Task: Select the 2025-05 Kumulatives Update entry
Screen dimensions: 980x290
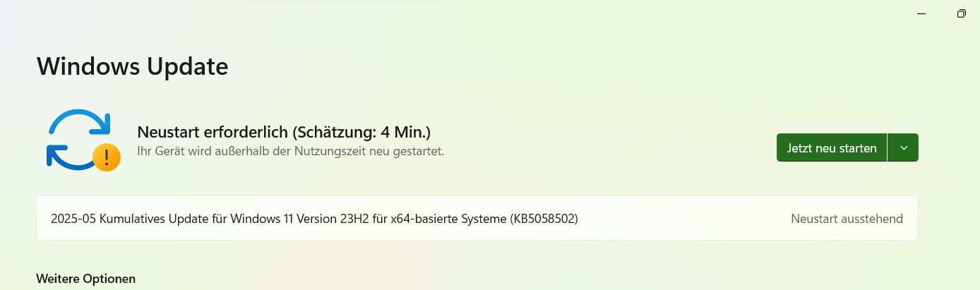Action: click(x=477, y=218)
